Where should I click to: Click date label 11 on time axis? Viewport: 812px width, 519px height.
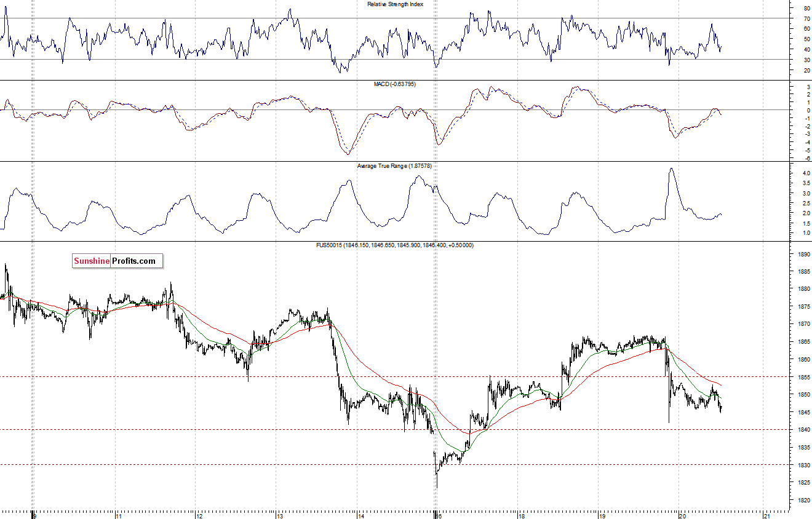pos(119,515)
